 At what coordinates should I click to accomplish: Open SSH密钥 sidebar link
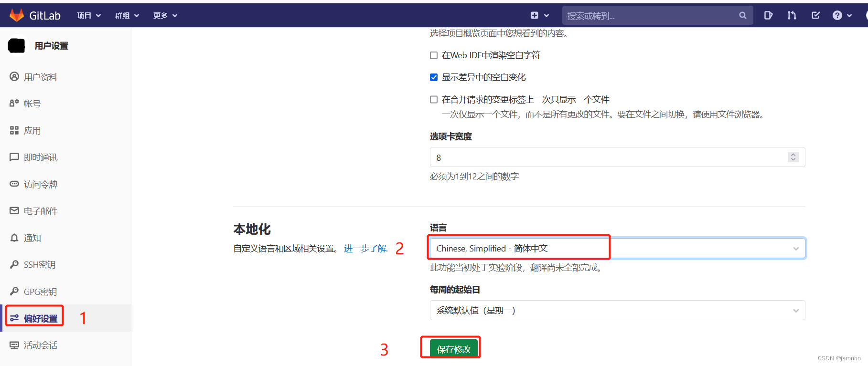pos(40,265)
